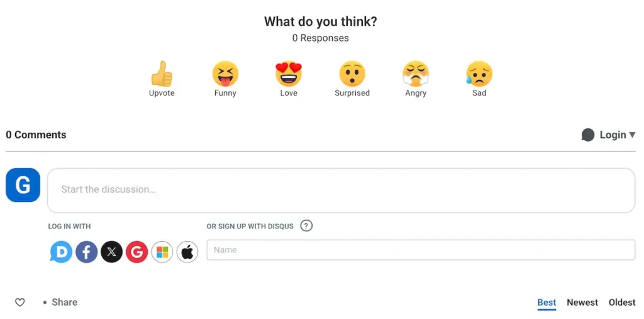Click the Disqus signup help question mark
Image resolution: width=644 pixels, height=319 pixels.
click(306, 226)
